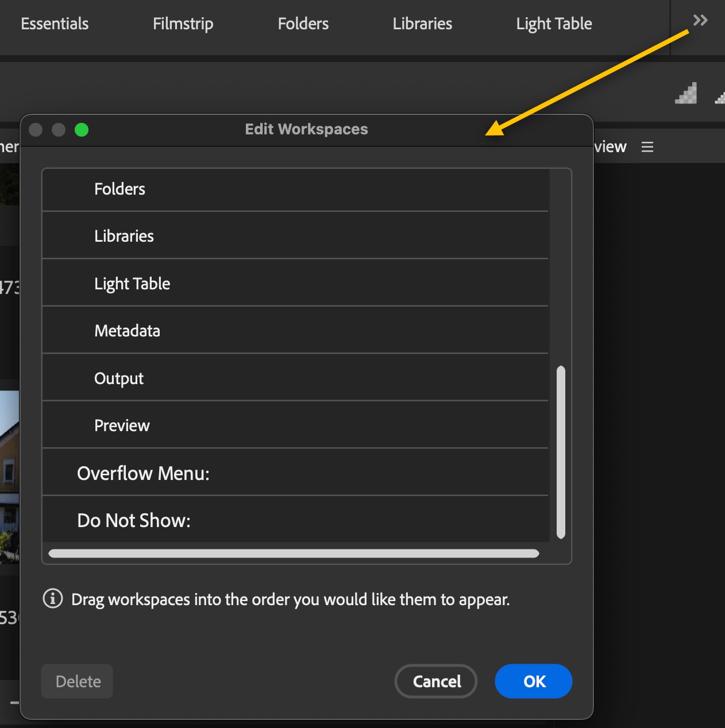725x728 pixels.
Task: Click the vertical scrollbar in workspace list
Action: (561, 452)
